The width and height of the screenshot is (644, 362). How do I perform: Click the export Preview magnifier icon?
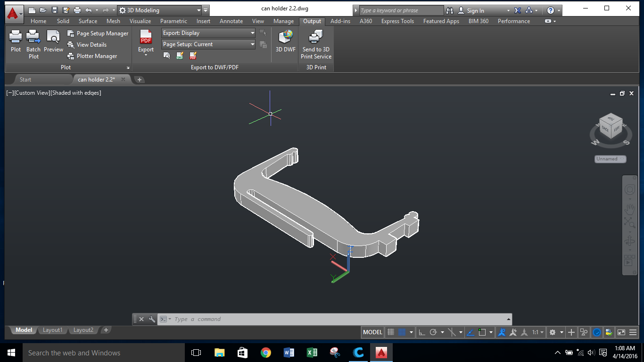click(x=166, y=56)
